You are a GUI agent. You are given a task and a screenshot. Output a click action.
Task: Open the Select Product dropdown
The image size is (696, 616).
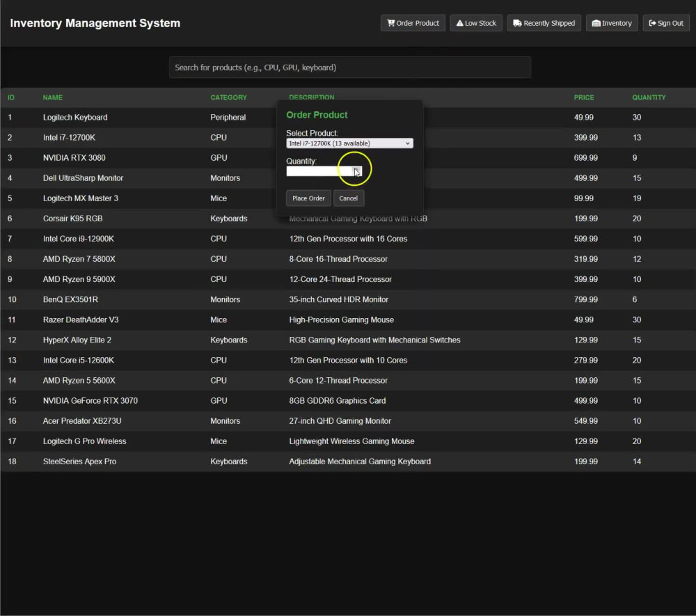(349, 143)
